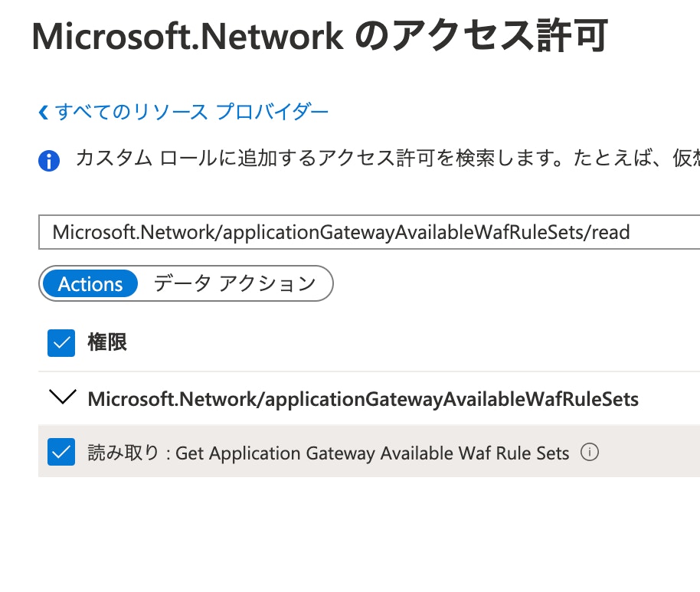Viewport: 700px width, 592px height.
Task: Uncheck the 権限 select-all checkbox
Action: (x=61, y=342)
